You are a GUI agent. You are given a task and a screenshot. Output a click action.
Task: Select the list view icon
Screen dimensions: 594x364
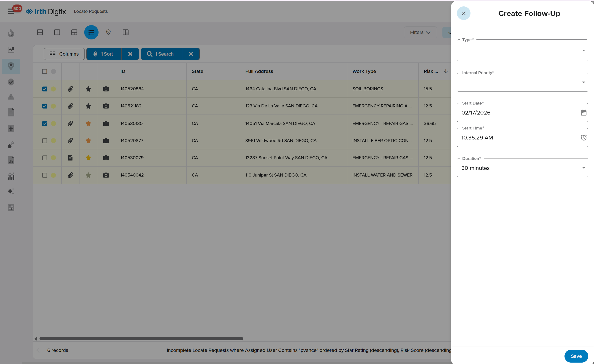point(91,32)
